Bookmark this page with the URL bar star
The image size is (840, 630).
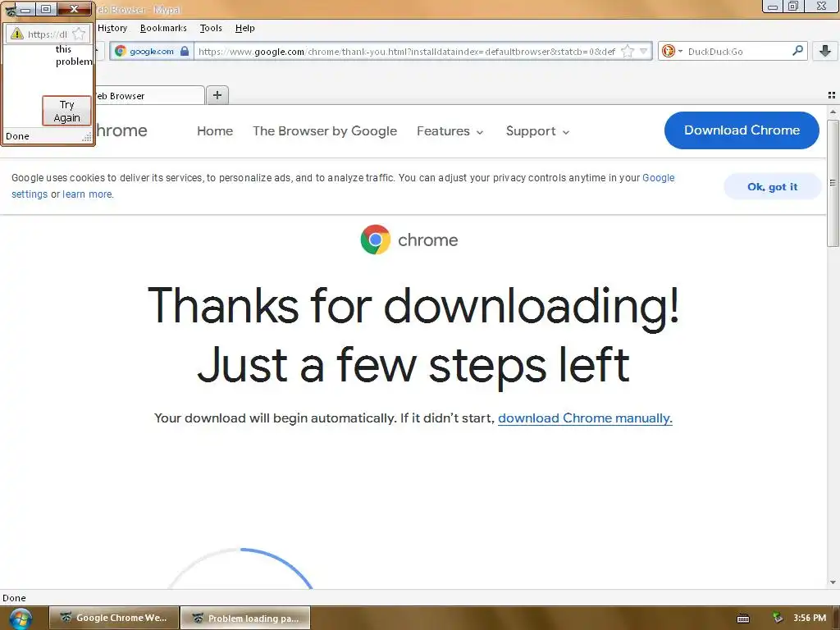[628, 52]
